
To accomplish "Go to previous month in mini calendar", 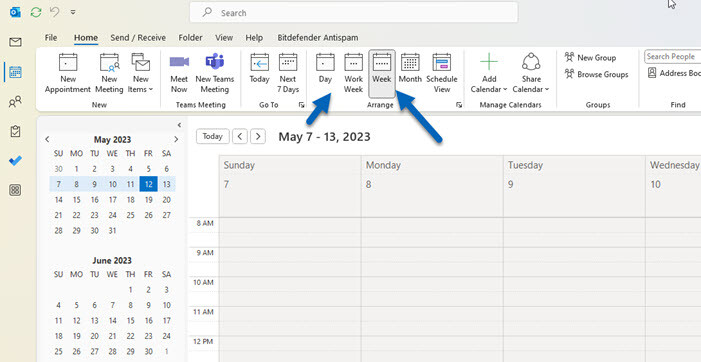I will 47,139.
